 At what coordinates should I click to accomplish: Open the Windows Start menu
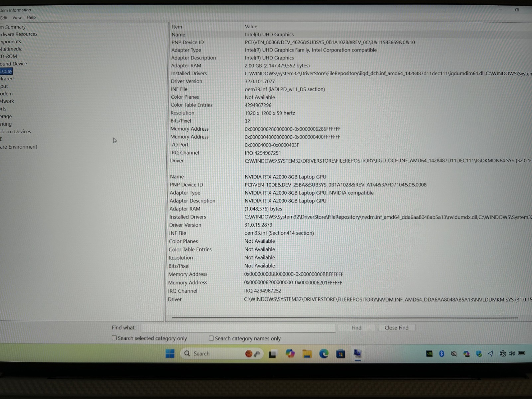pos(170,353)
